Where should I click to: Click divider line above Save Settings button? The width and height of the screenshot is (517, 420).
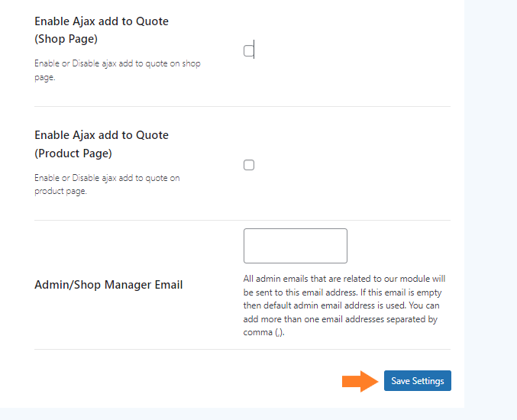pyautogui.click(x=242, y=350)
